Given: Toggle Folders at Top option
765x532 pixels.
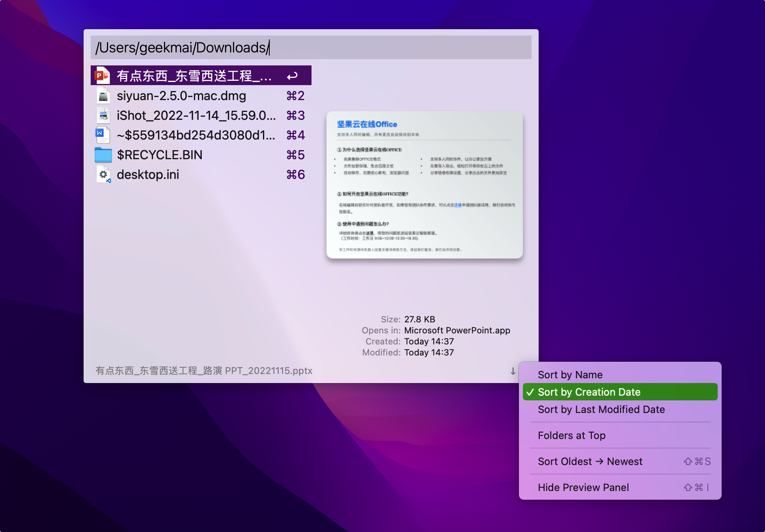Looking at the screenshot, I should (620, 435).
